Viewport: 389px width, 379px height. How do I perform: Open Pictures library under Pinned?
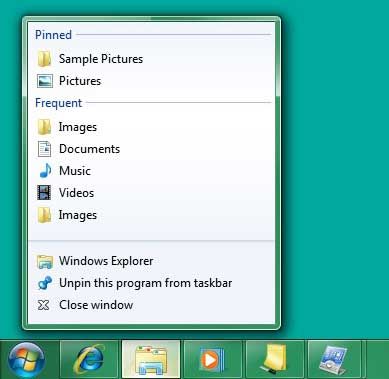tap(152, 81)
